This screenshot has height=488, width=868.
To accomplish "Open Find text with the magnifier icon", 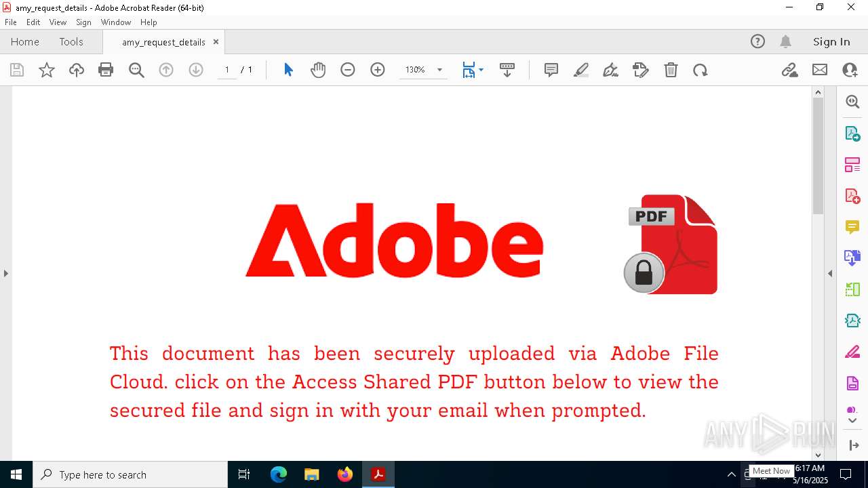I will tap(136, 70).
